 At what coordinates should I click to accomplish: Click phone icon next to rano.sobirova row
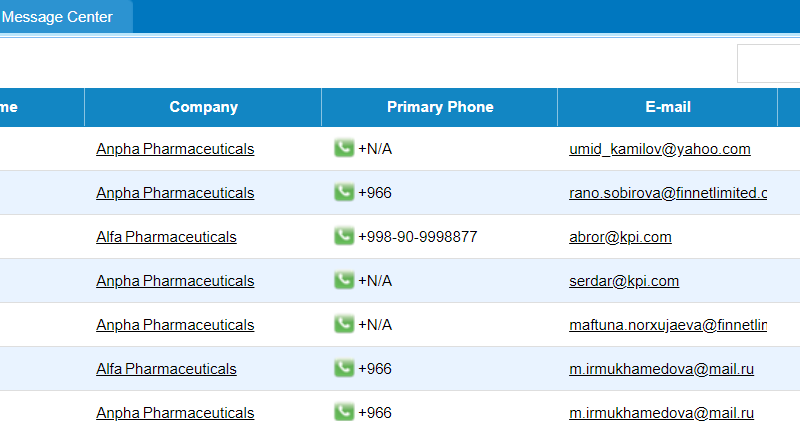point(344,192)
